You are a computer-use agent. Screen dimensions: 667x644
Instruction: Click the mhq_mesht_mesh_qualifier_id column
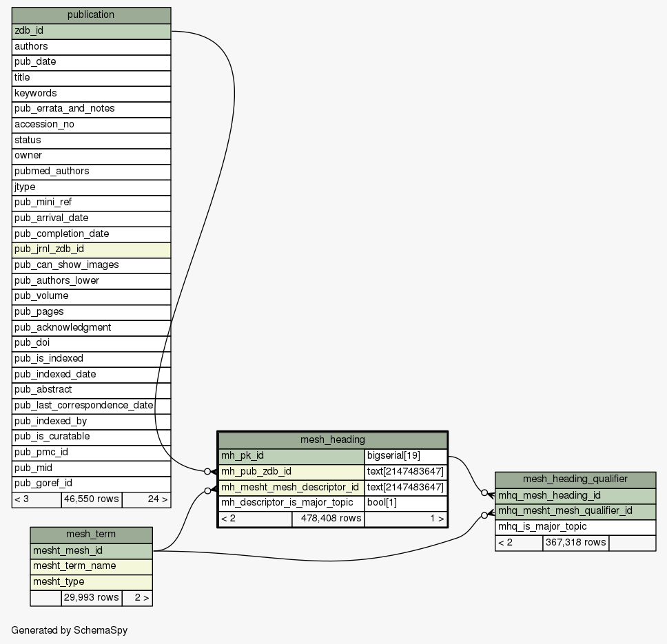(575, 511)
